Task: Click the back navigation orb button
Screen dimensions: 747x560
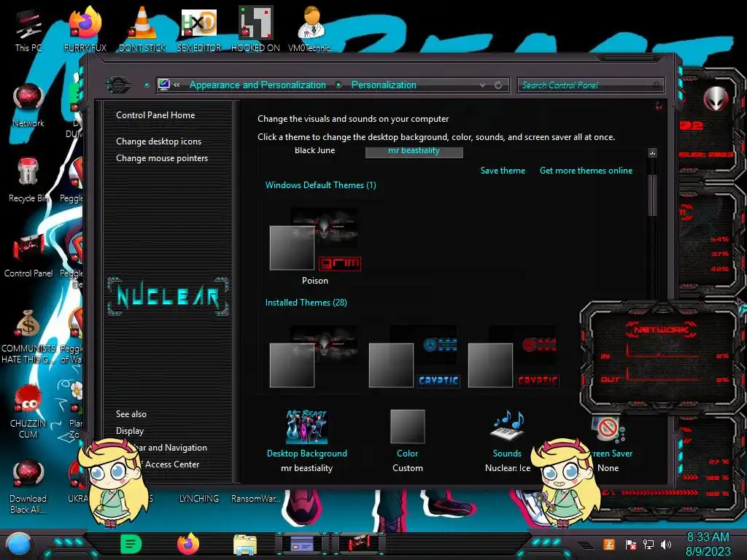Action: (x=118, y=85)
